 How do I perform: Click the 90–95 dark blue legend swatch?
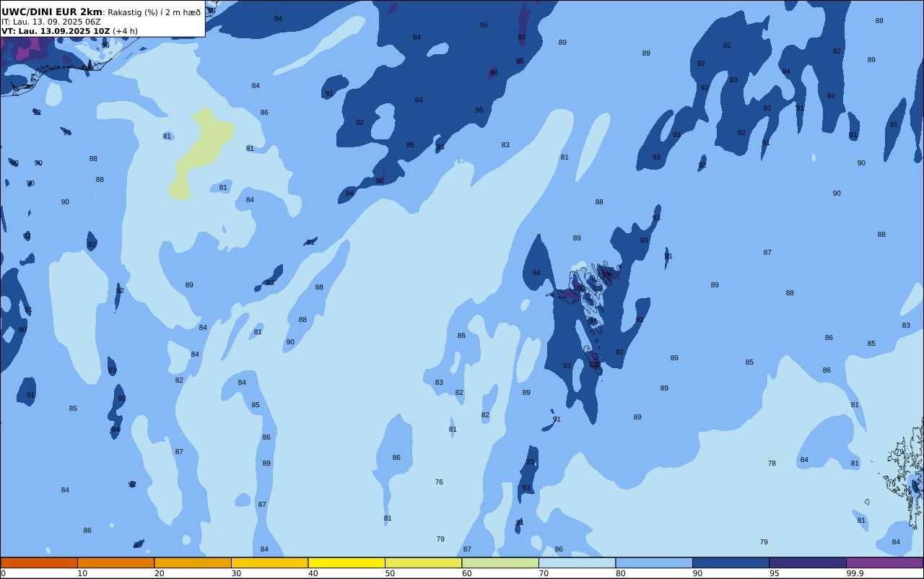pyautogui.click(x=731, y=562)
